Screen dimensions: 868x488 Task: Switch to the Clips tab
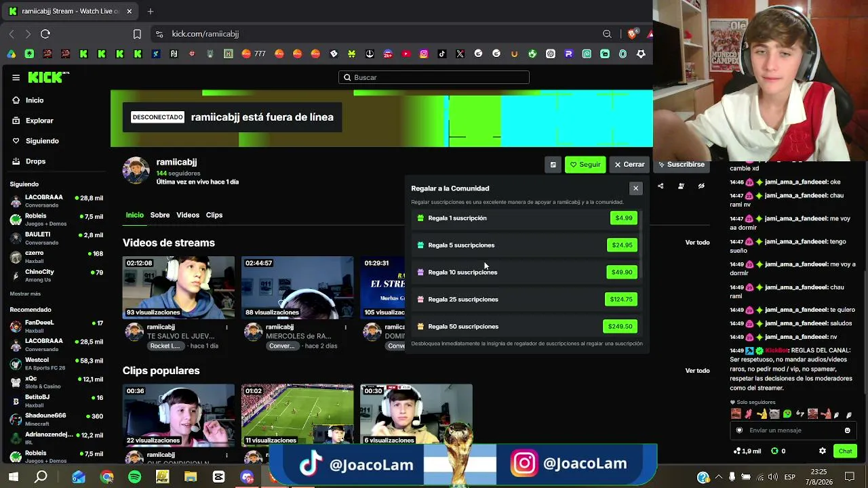214,215
